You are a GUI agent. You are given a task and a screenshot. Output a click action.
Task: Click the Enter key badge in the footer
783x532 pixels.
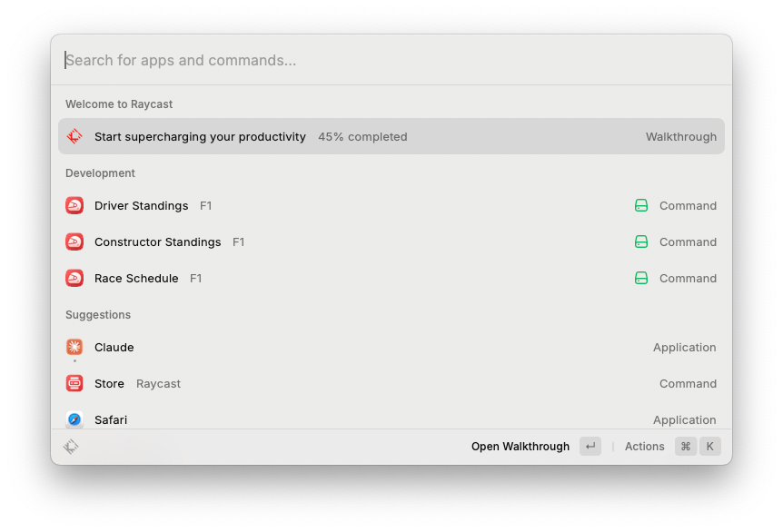(x=590, y=447)
